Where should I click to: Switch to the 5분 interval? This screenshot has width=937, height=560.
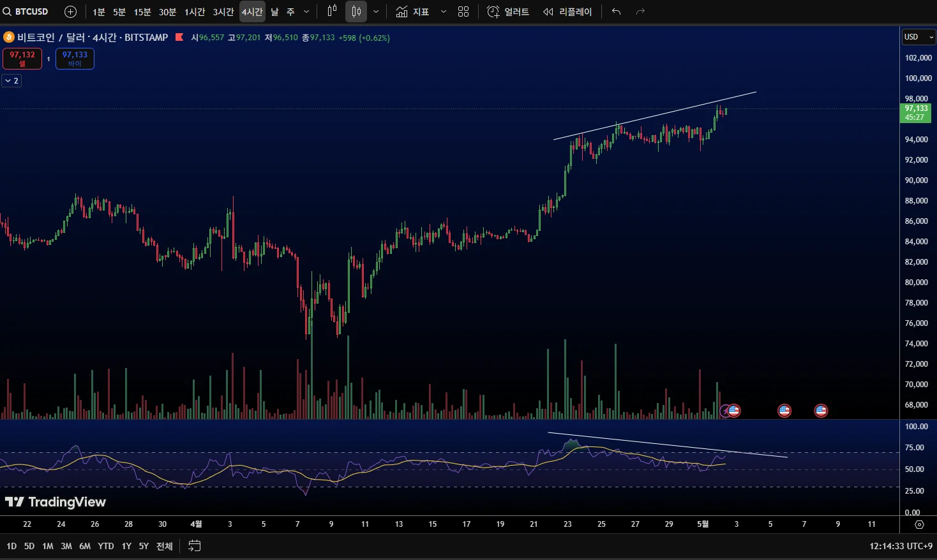[x=119, y=12]
